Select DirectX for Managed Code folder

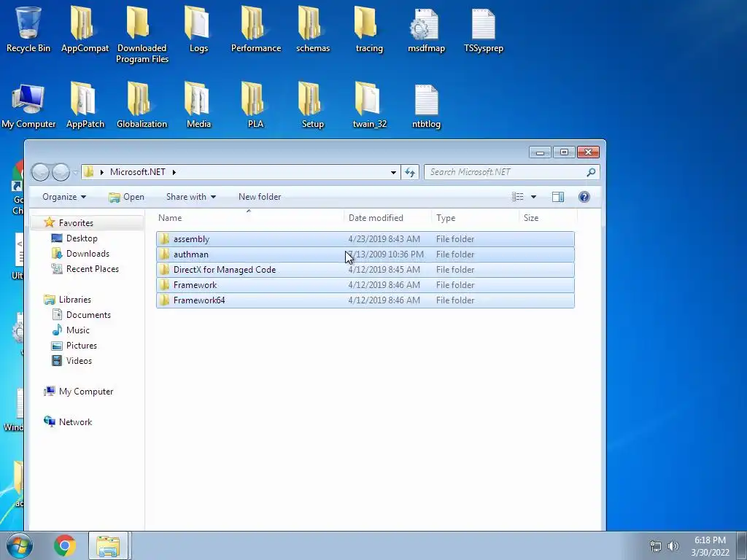(x=365, y=270)
